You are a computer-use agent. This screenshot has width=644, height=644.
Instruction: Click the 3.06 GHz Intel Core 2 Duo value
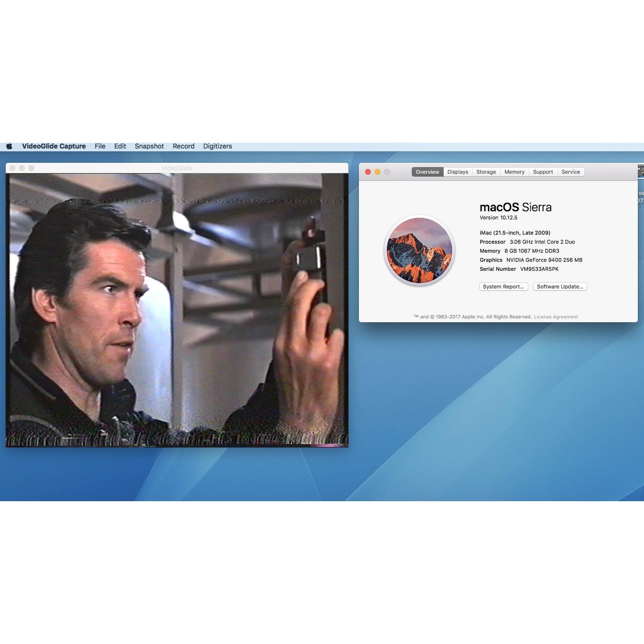pos(542,242)
